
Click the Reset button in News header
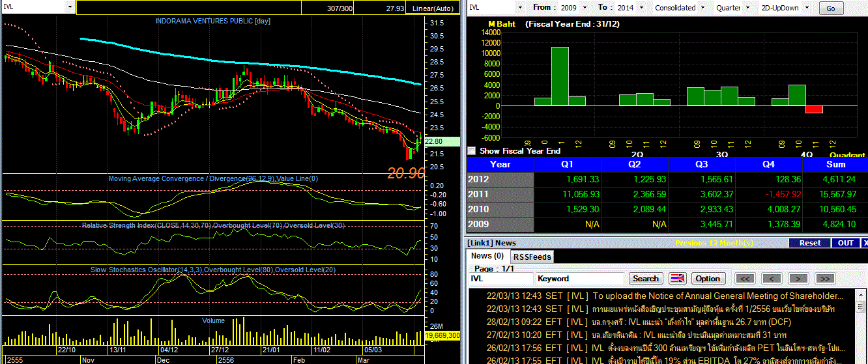[810, 243]
